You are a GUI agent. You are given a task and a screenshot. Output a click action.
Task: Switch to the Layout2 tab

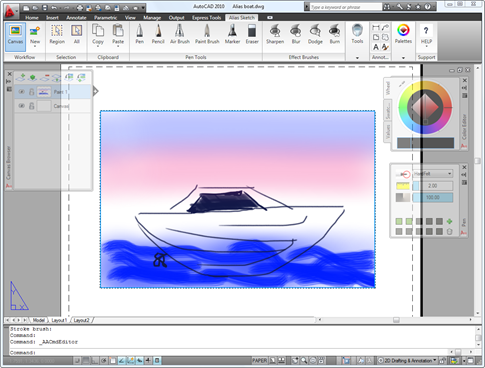click(x=82, y=320)
